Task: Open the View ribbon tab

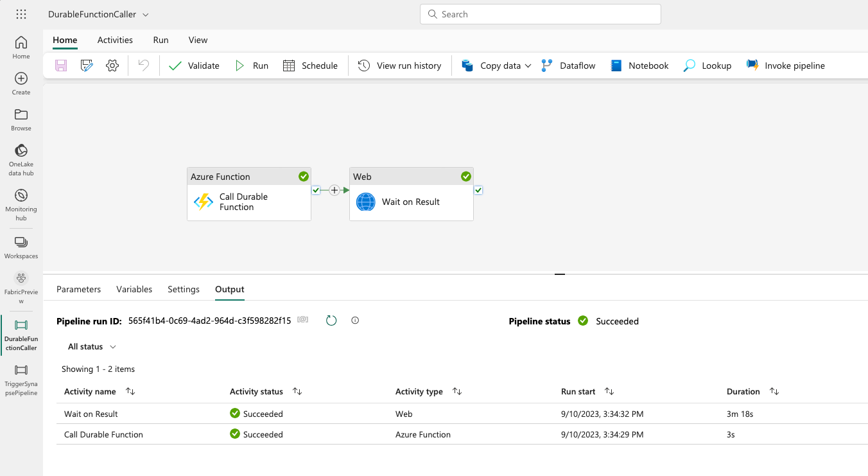Action: (198, 40)
